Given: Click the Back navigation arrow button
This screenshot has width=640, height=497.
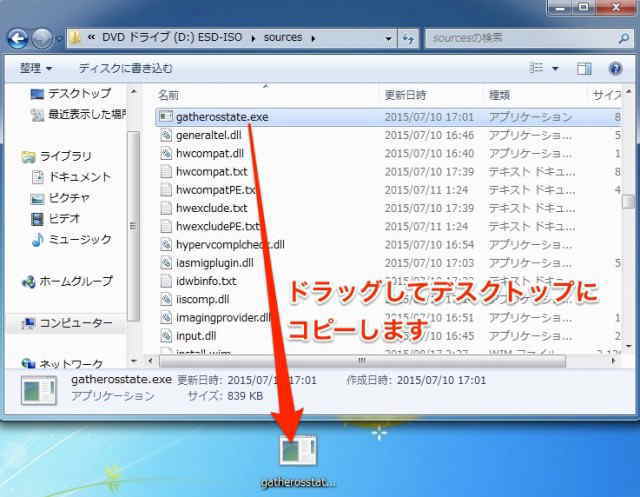Looking at the screenshot, I should point(17,38).
